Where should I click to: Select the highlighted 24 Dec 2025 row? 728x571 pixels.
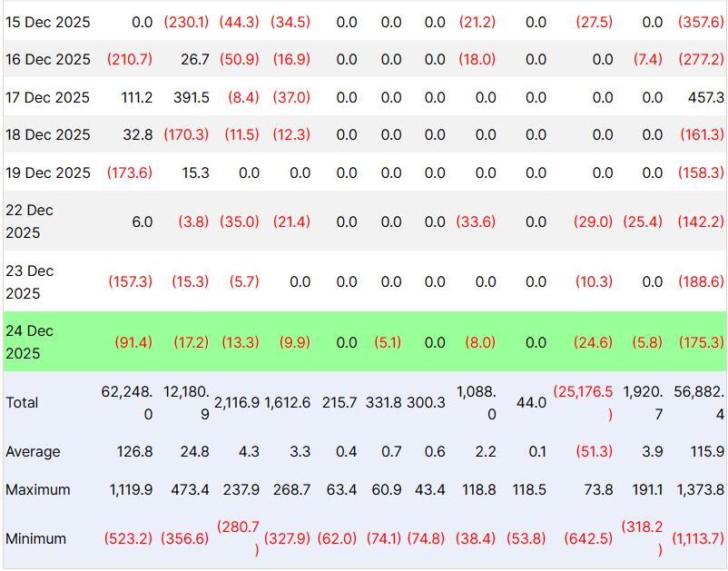click(x=36, y=342)
